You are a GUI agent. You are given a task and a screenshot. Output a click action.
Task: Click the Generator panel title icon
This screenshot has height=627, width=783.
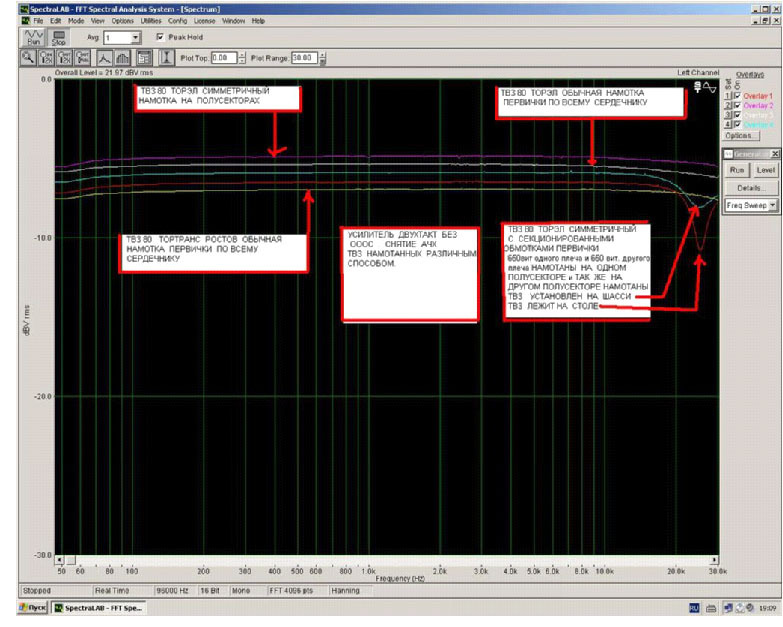click(x=728, y=154)
